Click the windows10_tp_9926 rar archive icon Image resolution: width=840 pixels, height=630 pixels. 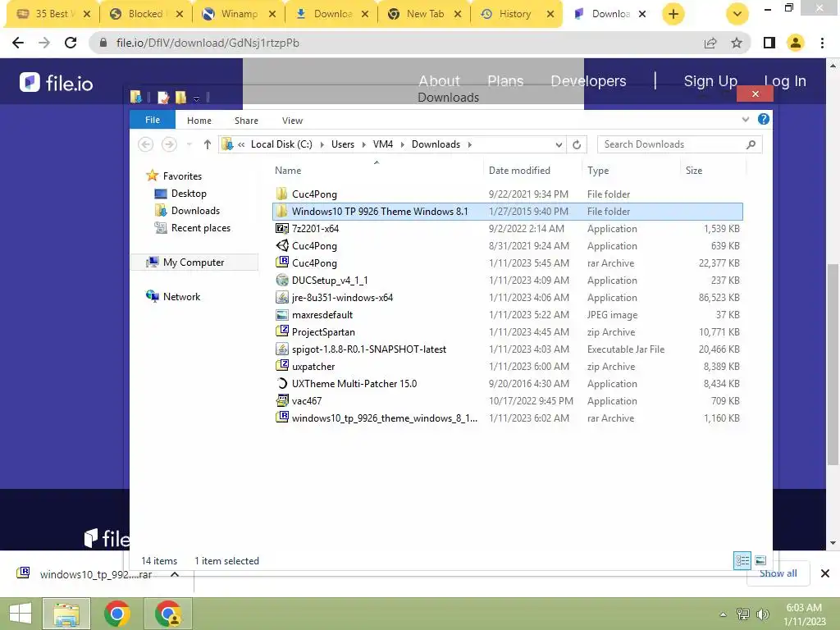282,418
